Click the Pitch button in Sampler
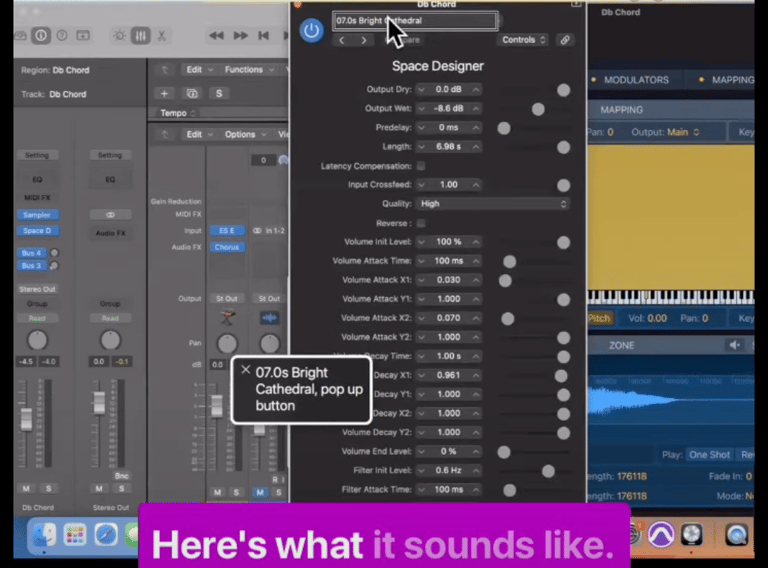The height and width of the screenshot is (568, 768). (x=600, y=318)
